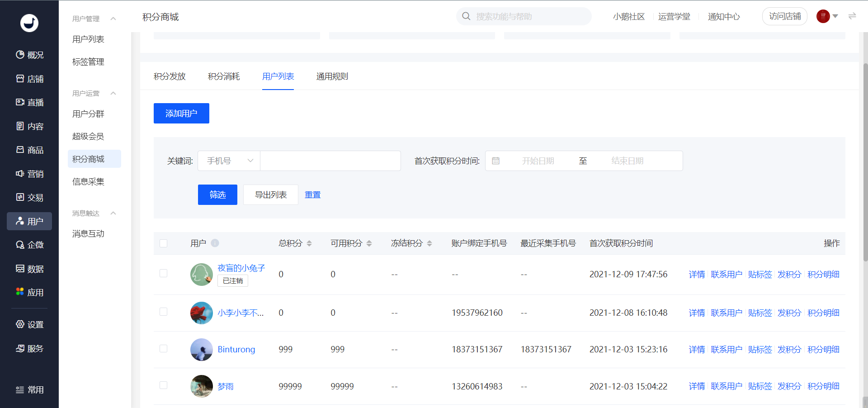Click the 筛选 filter button

[217, 195]
